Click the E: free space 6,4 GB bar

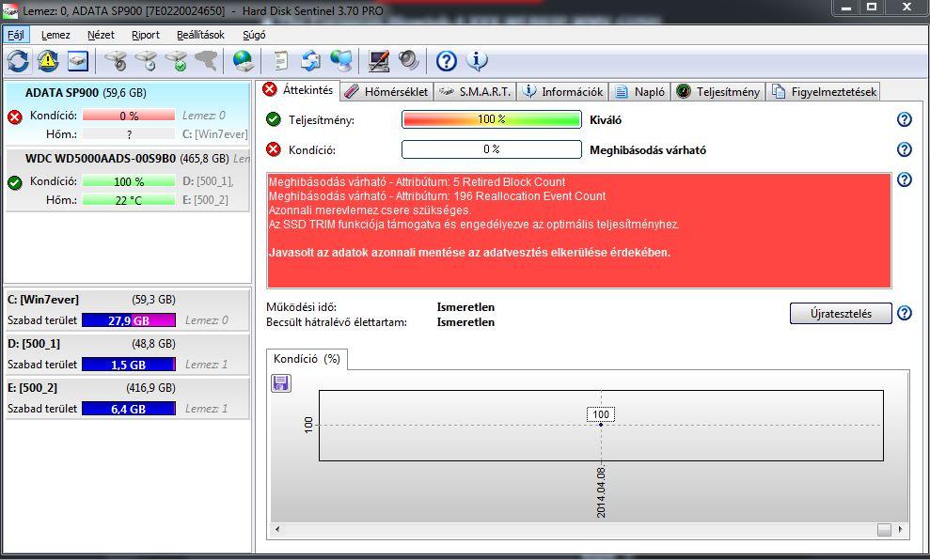tap(128, 409)
